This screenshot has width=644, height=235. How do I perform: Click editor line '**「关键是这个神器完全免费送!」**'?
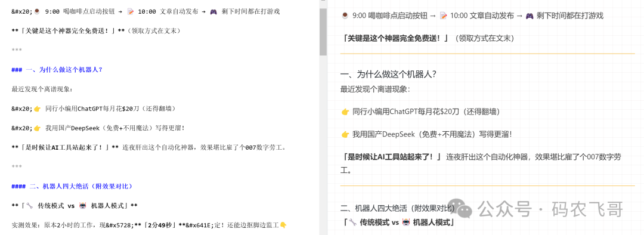tap(96, 31)
